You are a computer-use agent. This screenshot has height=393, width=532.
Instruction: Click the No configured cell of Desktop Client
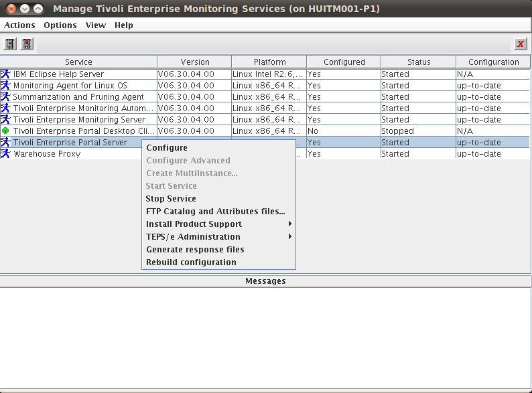tap(344, 131)
